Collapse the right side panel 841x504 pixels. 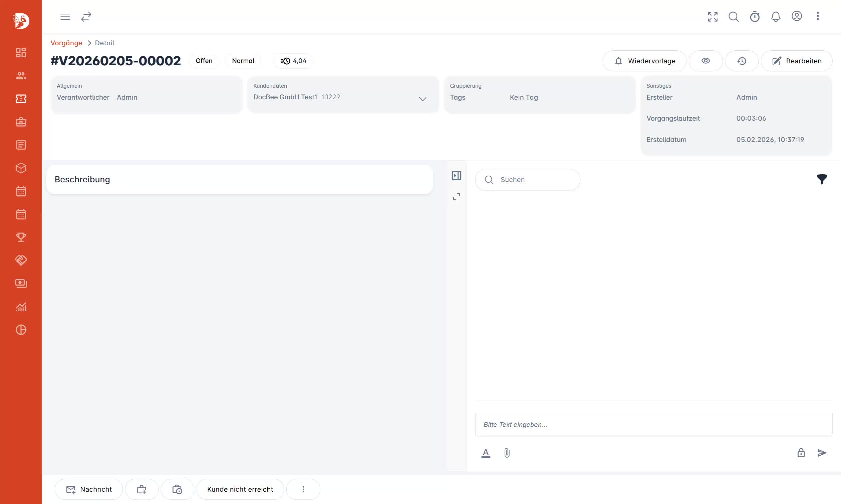click(456, 176)
